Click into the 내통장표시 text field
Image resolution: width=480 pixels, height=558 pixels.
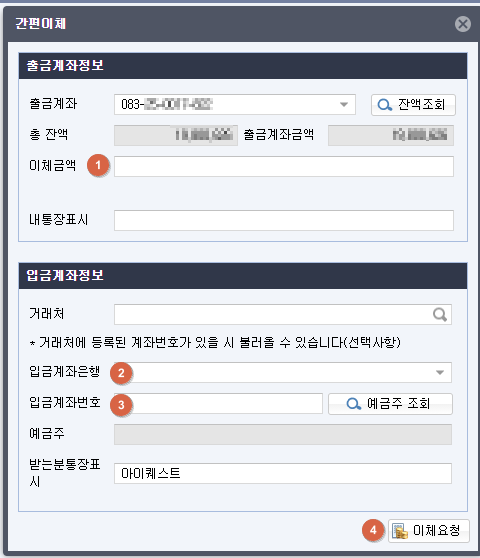[284, 220]
